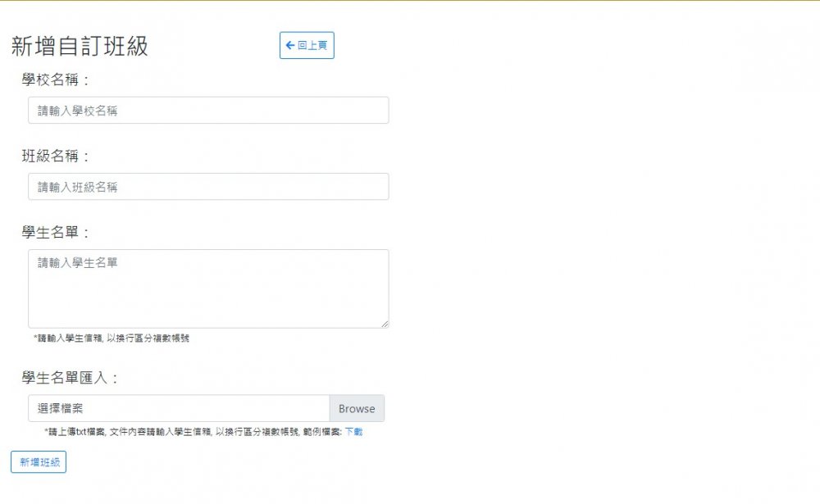Click the gold bar at the page top
820x504 pixels.
tap(410, 1)
